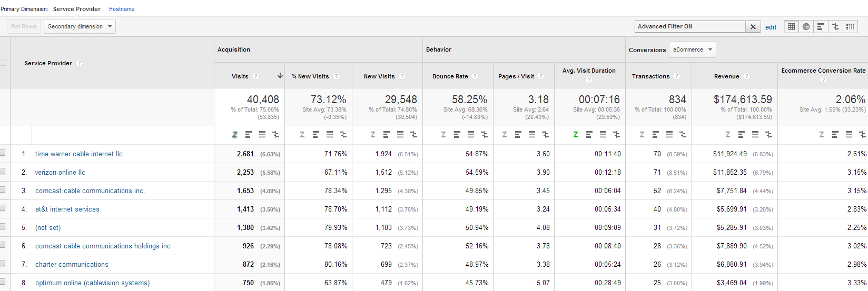Screen dimensions: 868x291
Task: Switch primary dimension to Hostname
Action: pos(122,9)
